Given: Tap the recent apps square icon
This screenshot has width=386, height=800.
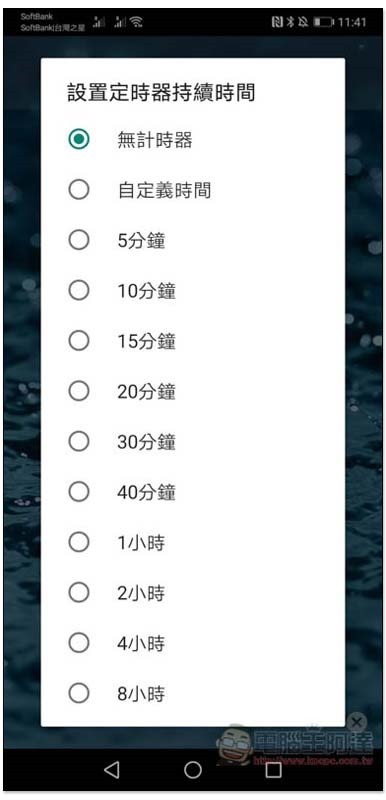Looking at the screenshot, I should click(274, 769).
